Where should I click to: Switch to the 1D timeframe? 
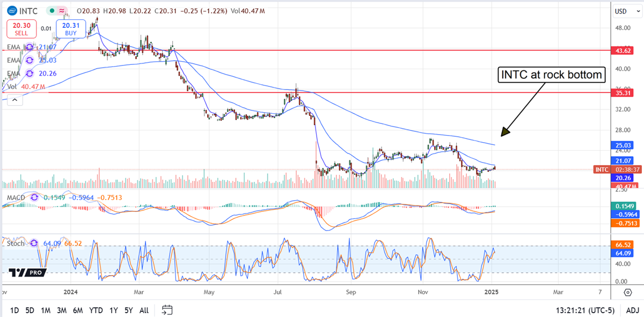(14, 310)
